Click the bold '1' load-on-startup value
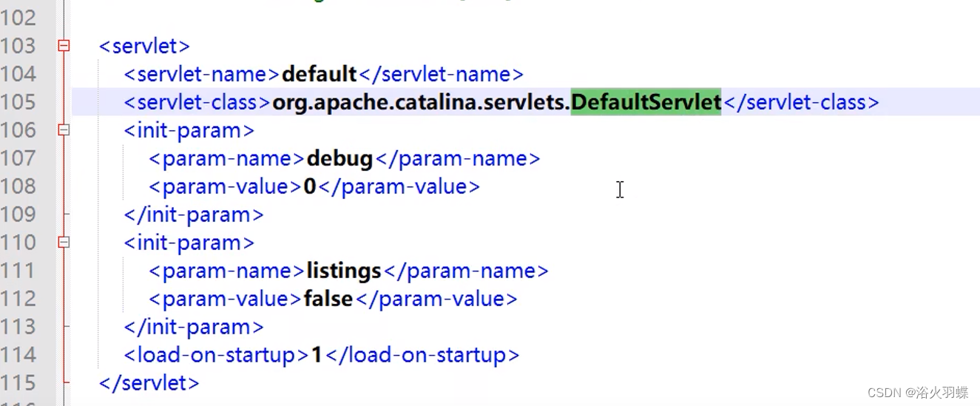 tap(317, 355)
